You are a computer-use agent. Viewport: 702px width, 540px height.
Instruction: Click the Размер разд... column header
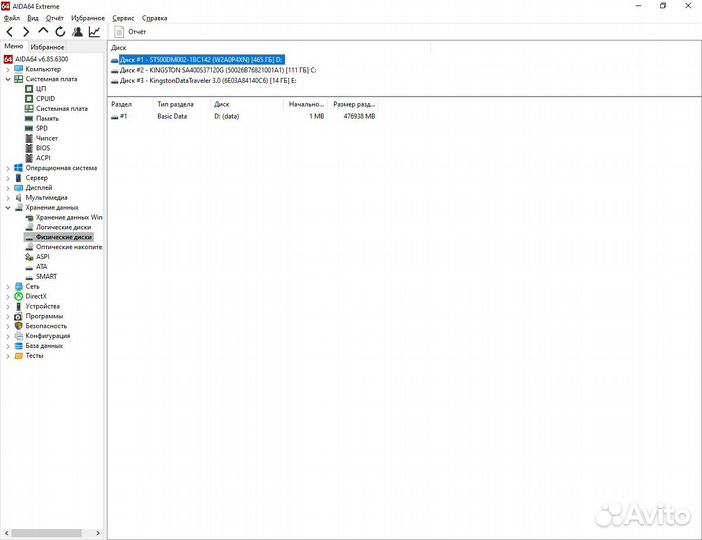tap(354, 104)
